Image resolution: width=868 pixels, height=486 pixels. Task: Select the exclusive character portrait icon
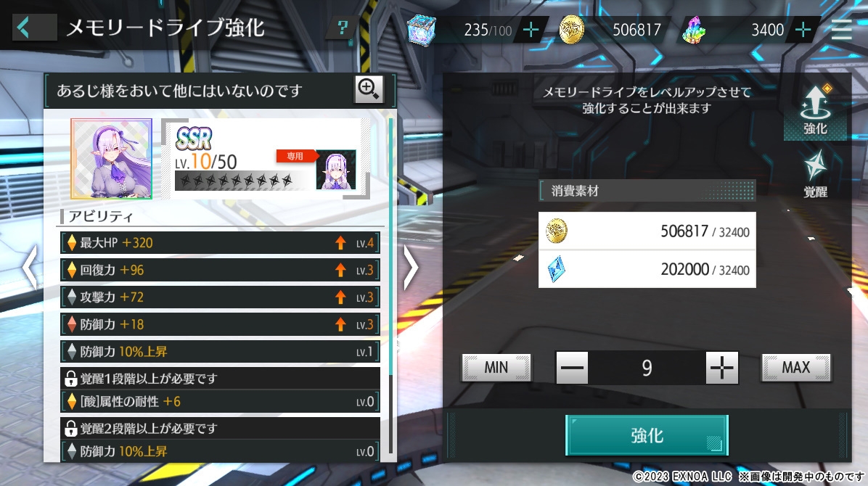point(335,170)
